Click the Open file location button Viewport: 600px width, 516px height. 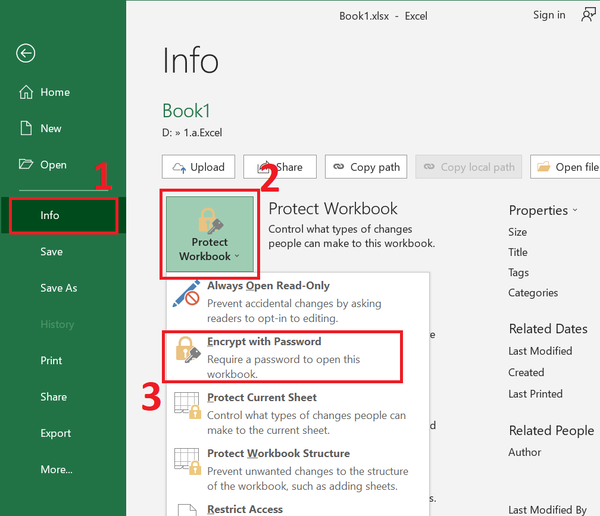[565, 167]
